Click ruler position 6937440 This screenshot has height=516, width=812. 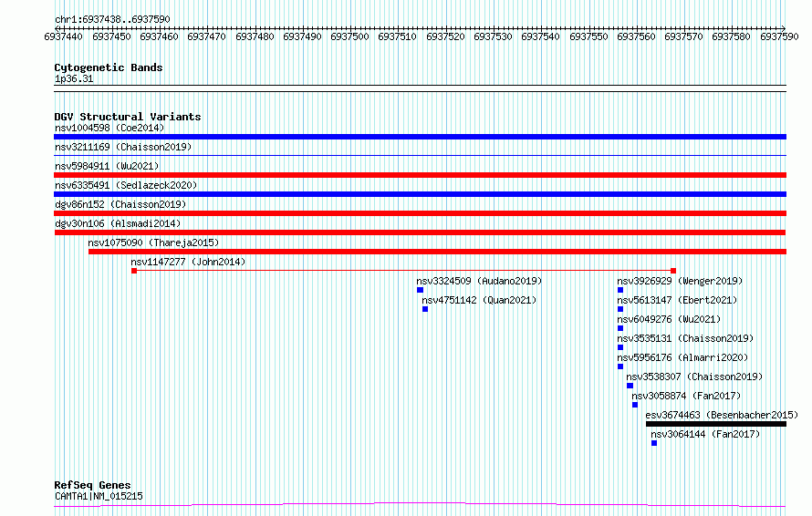point(63,36)
